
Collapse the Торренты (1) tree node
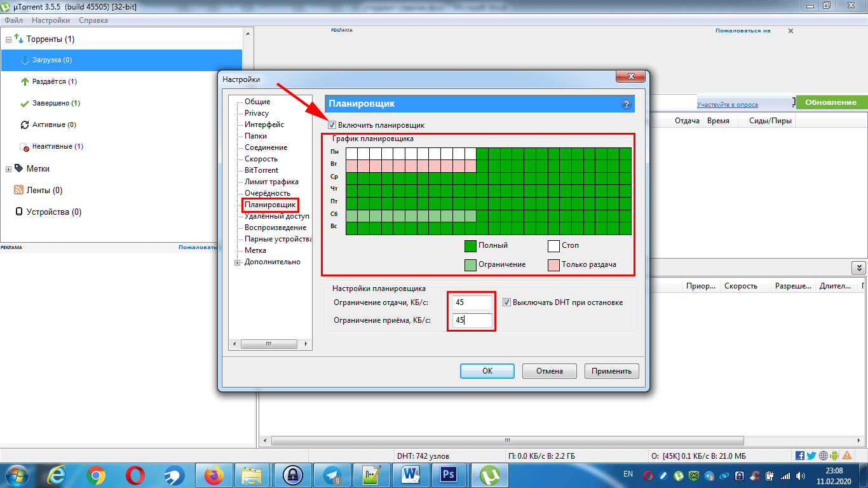pyautogui.click(x=8, y=39)
